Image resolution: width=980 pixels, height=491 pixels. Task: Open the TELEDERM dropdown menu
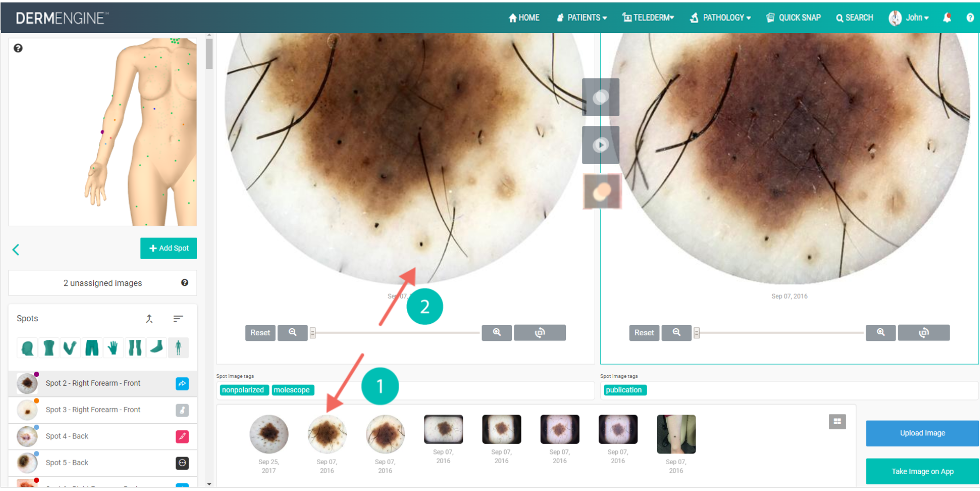pos(648,17)
